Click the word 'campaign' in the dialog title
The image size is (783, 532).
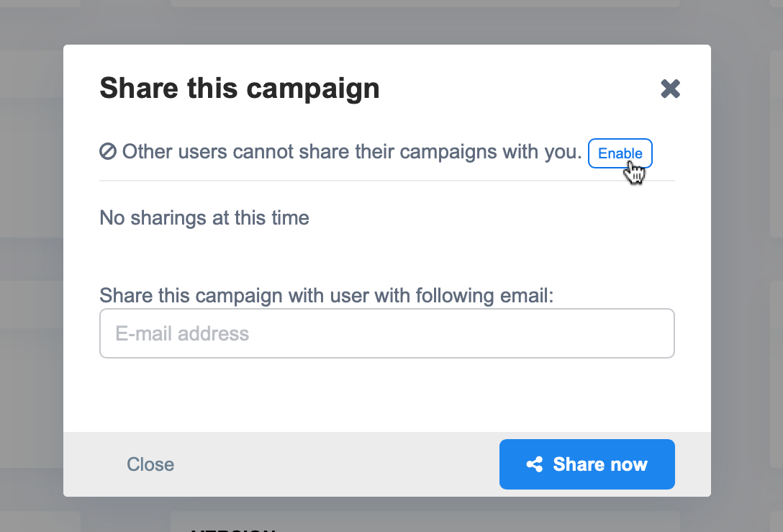point(313,90)
